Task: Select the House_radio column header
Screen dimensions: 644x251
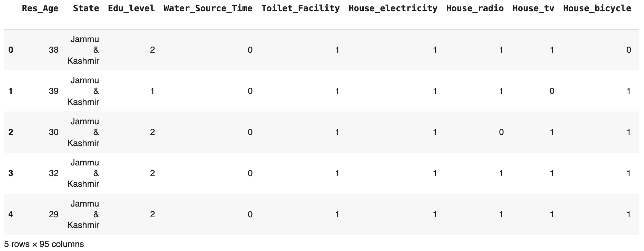Action: coord(475,8)
